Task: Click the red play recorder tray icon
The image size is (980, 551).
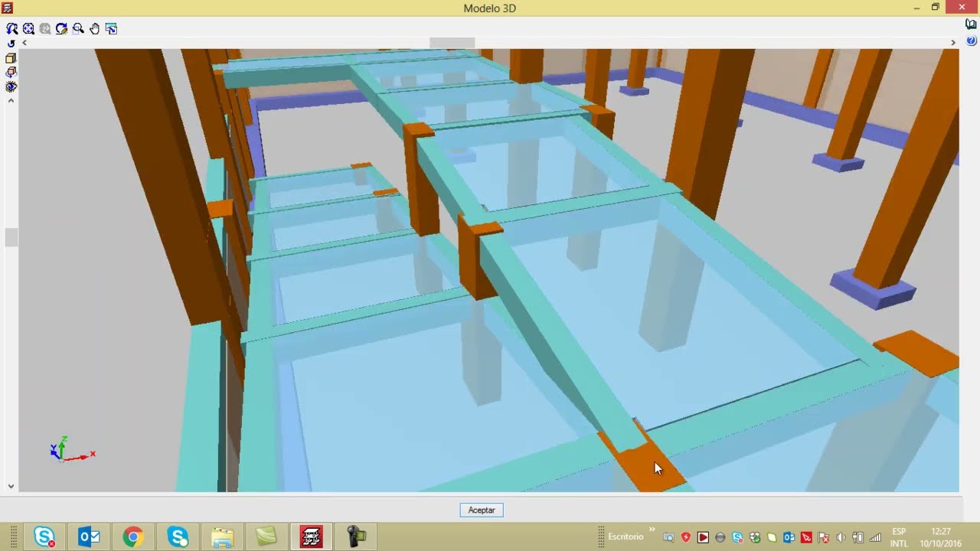Action: pyautogui.click(x=703, y=538)
